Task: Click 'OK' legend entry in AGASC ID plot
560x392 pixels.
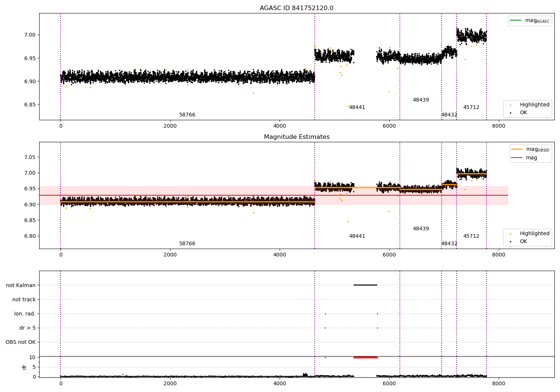Action: tap(523, 113)
